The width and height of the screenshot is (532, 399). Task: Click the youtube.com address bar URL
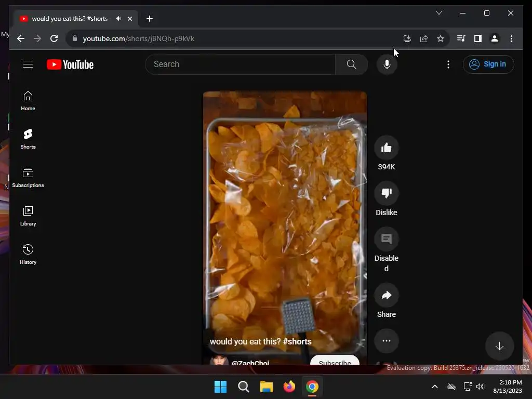click(x=138, y=38)
